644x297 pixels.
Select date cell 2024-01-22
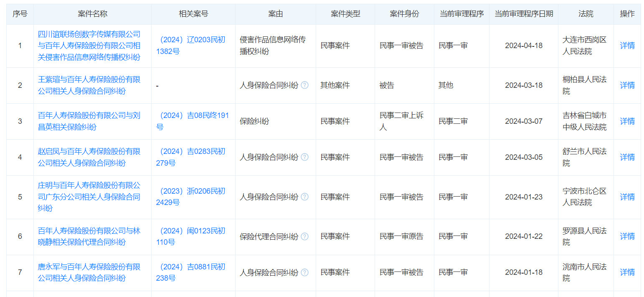(524, 236)
